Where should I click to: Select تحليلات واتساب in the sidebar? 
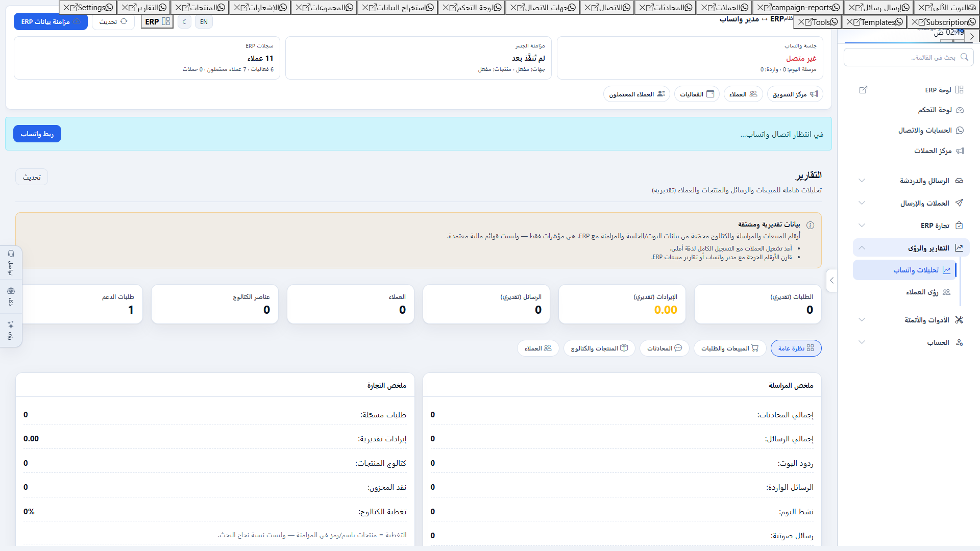click(x=903, y=270)
